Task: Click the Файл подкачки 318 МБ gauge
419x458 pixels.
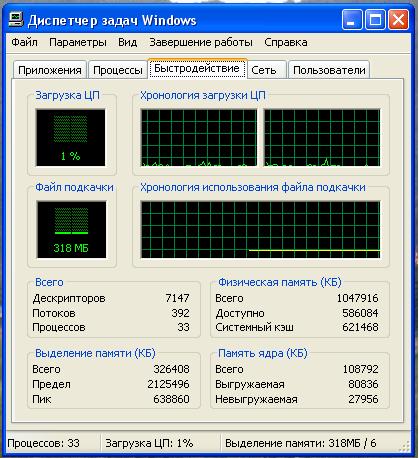Action: [71, 229]
